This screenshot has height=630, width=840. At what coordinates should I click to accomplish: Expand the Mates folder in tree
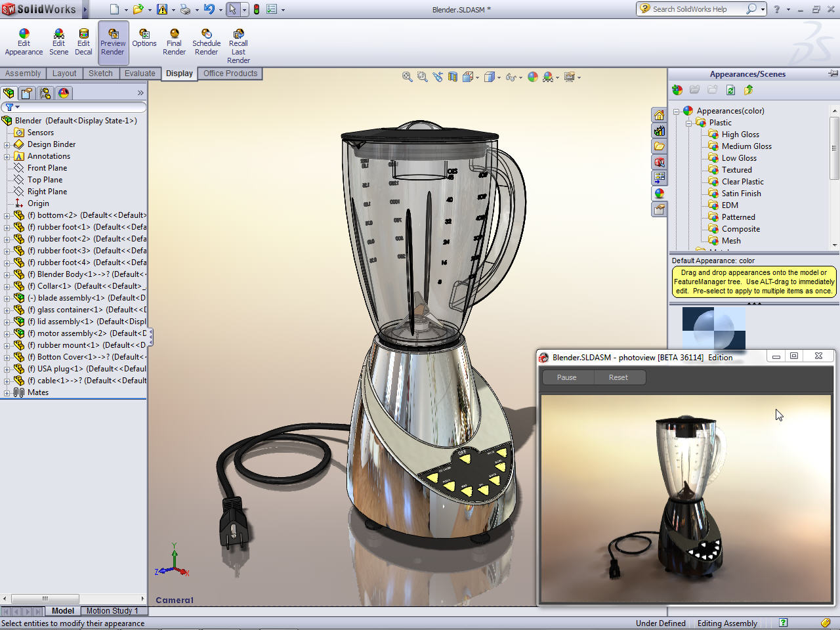(7, 392)
